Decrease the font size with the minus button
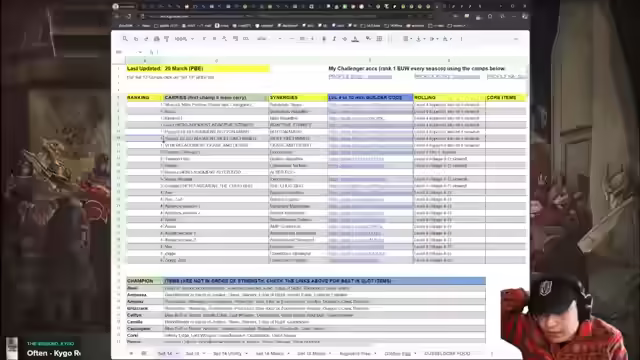640x360 pixels. (292, 39)
